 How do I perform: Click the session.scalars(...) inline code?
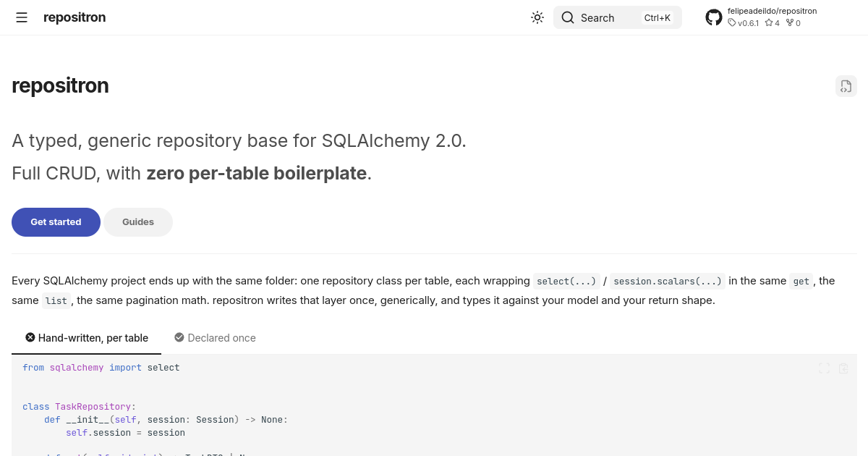tap(668, 282)
